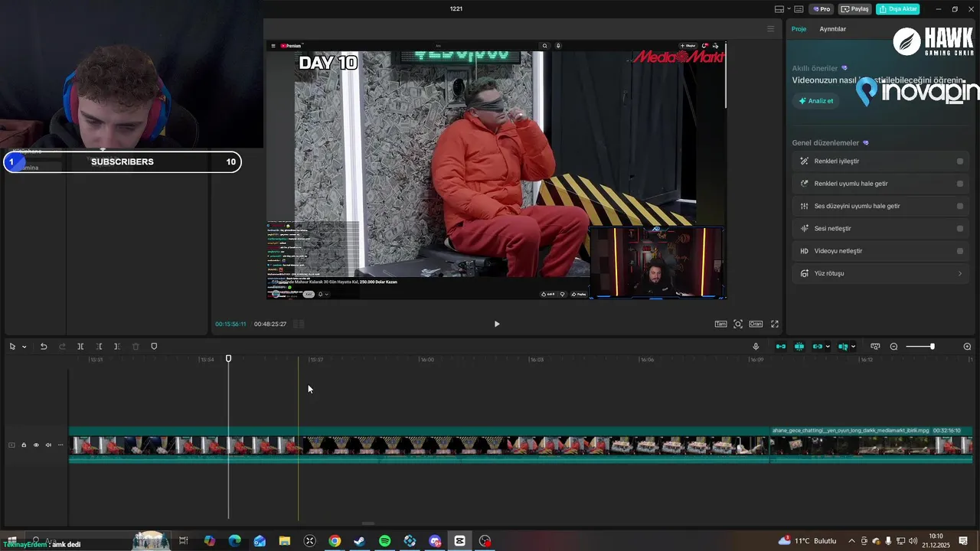Open the preview axis dropdown arrow

point(853,347)
